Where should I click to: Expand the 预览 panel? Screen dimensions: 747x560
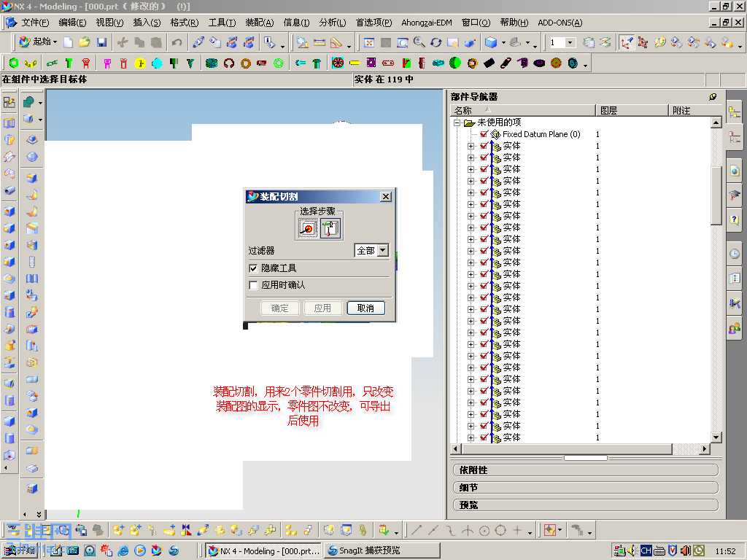pyautogui.click(x=586, y=505)
